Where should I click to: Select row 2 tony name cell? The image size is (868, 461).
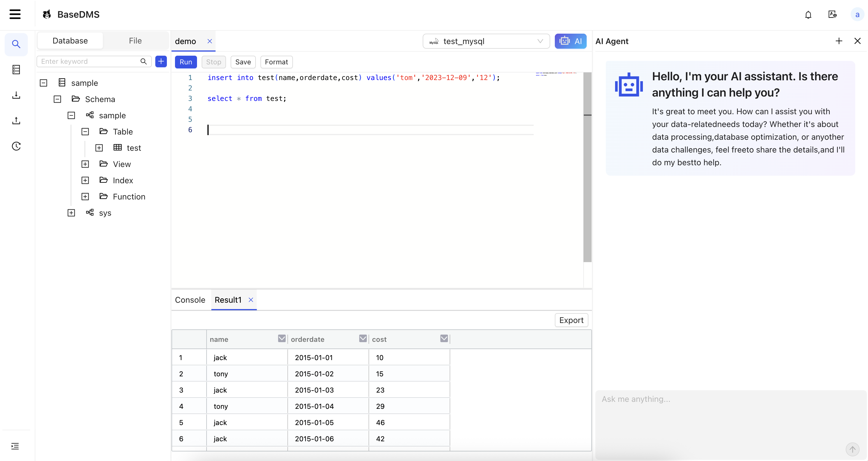(247, 374)
